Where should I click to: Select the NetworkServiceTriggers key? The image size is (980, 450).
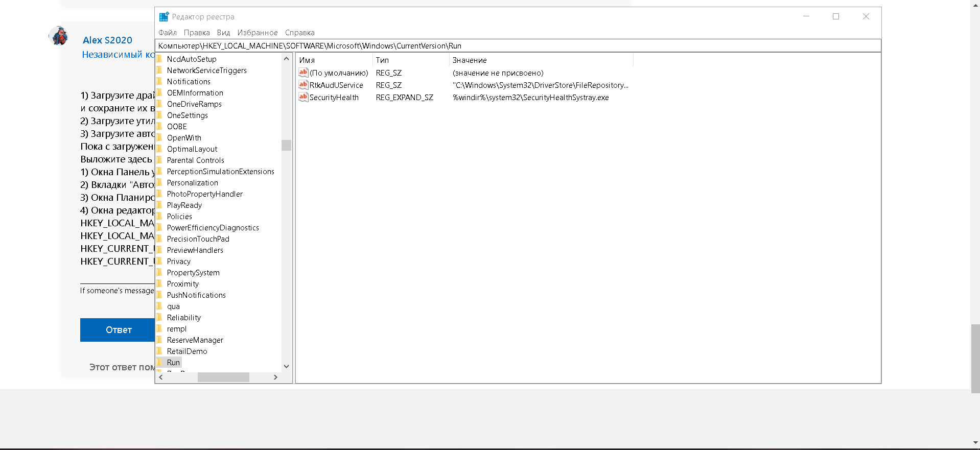coord(206,70)
